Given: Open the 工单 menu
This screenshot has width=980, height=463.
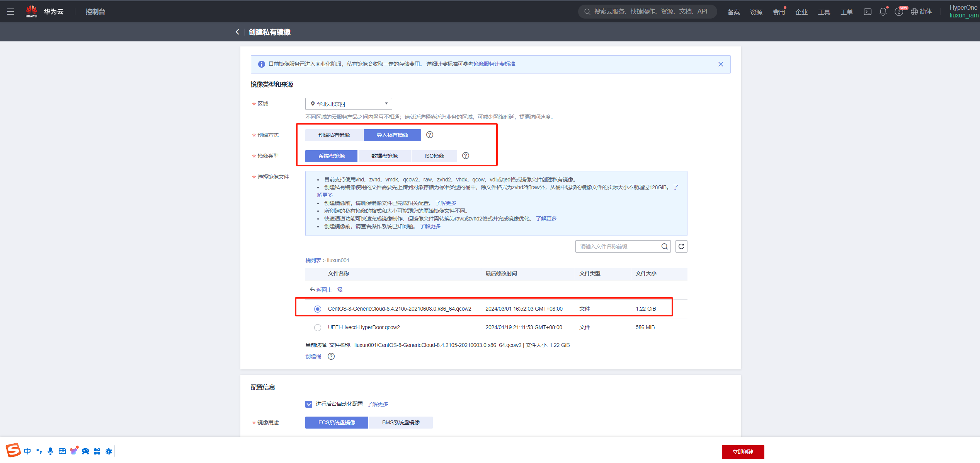Looking at the screenshot, I should (847, 12).
